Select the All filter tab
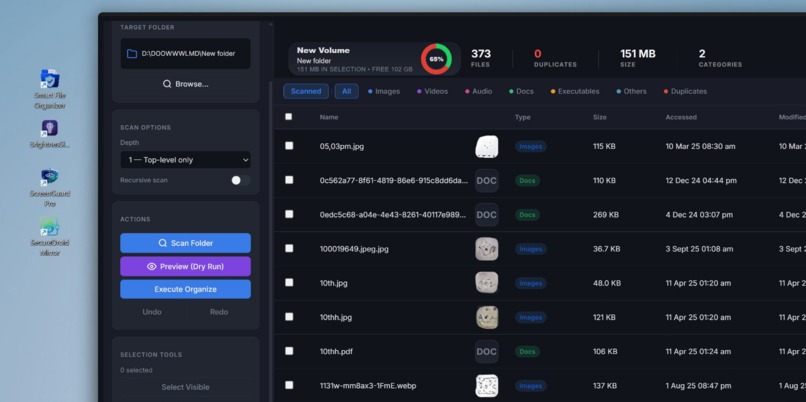This screenshot has width=806, height=402. coord(346,92)
